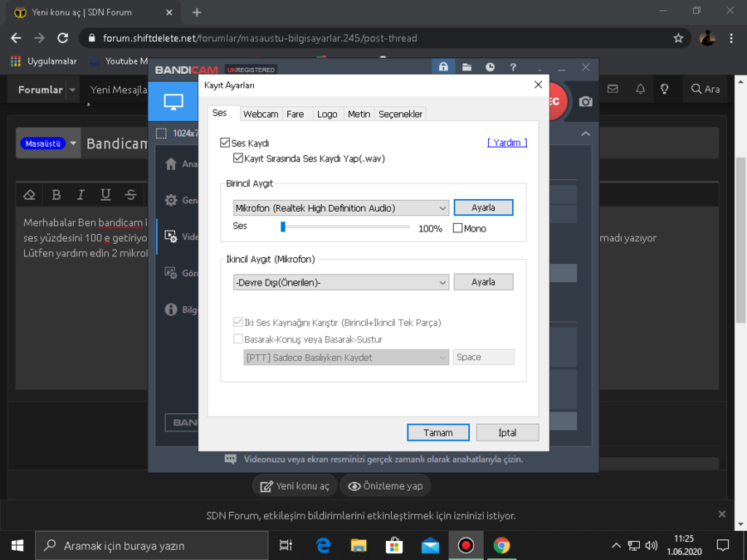Viewport: 747px width, 560px height.
Task: Collapse Bandicam panel with chevron up
Action: click(585, 134)
